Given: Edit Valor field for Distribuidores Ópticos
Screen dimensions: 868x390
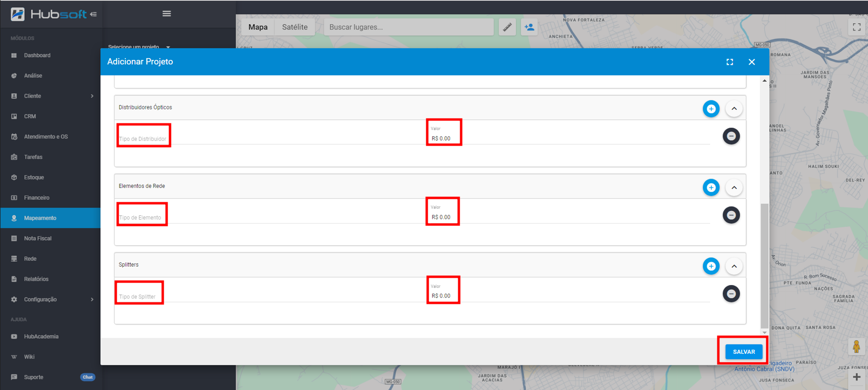Looking at the screenshot, I should (570, 138).
